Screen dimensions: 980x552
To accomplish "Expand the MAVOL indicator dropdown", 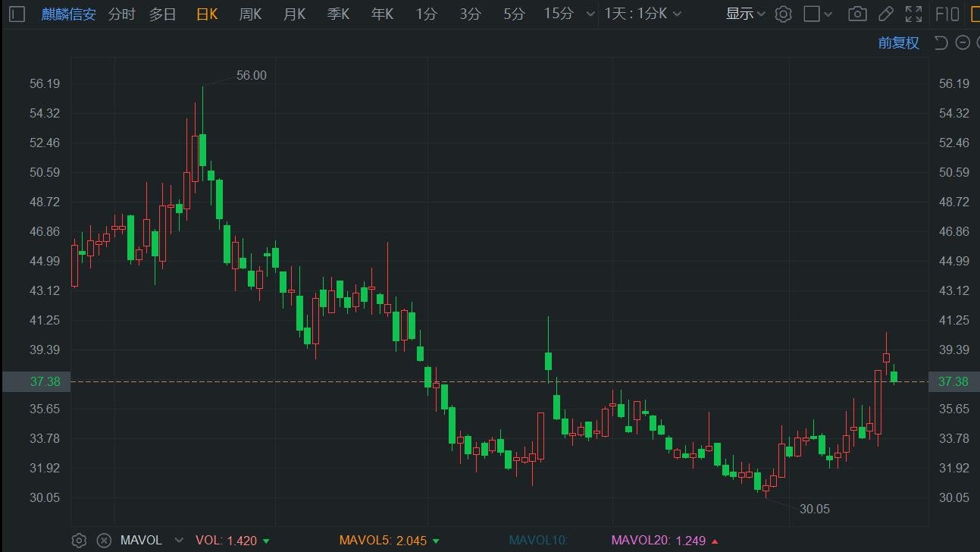I will coord(179,541).
